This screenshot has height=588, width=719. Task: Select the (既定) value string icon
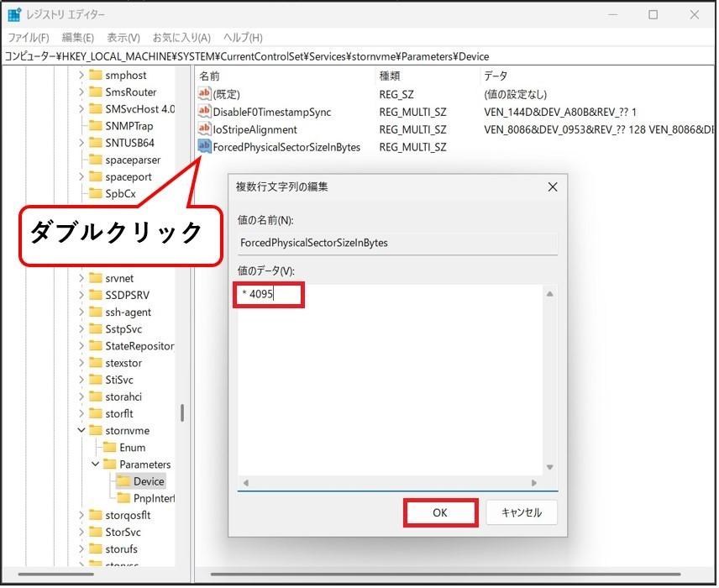click(204, 94)
